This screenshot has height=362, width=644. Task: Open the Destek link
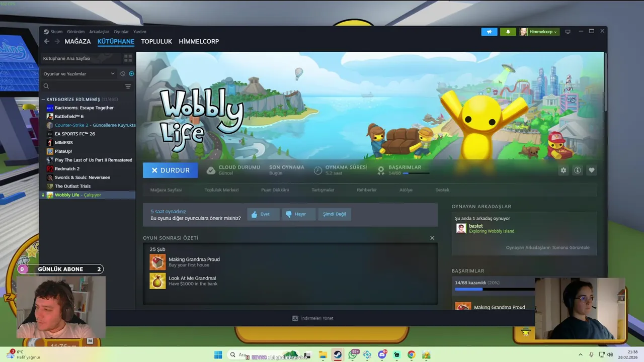tap(442, 190)
